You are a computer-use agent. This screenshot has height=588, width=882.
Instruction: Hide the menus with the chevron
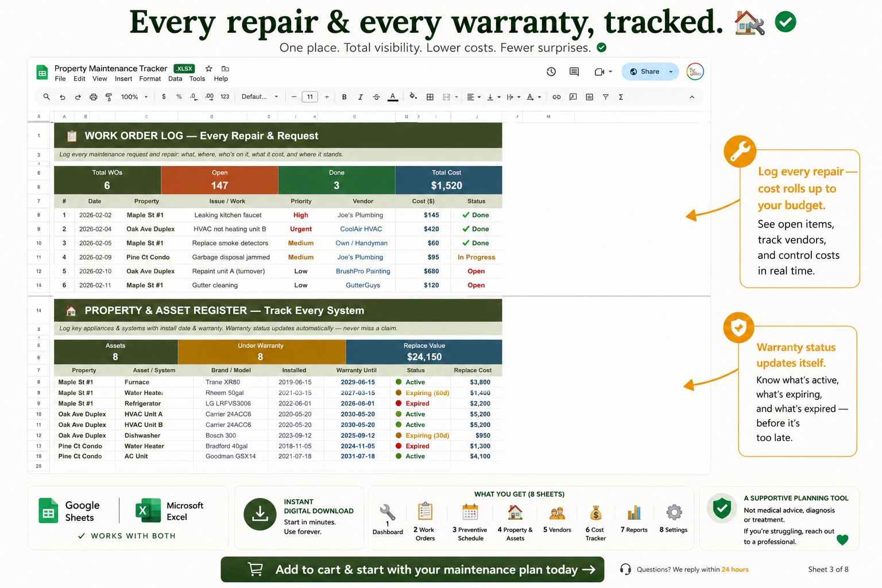692,97
